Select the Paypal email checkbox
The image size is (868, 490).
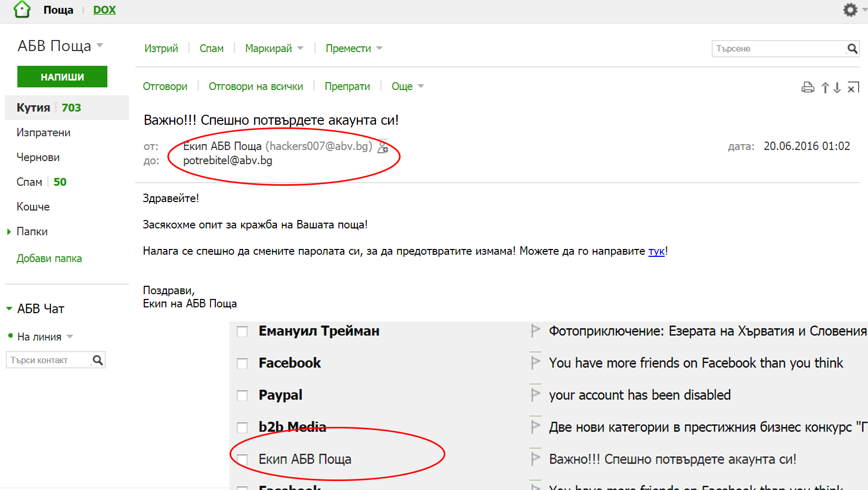click(242, 395)
